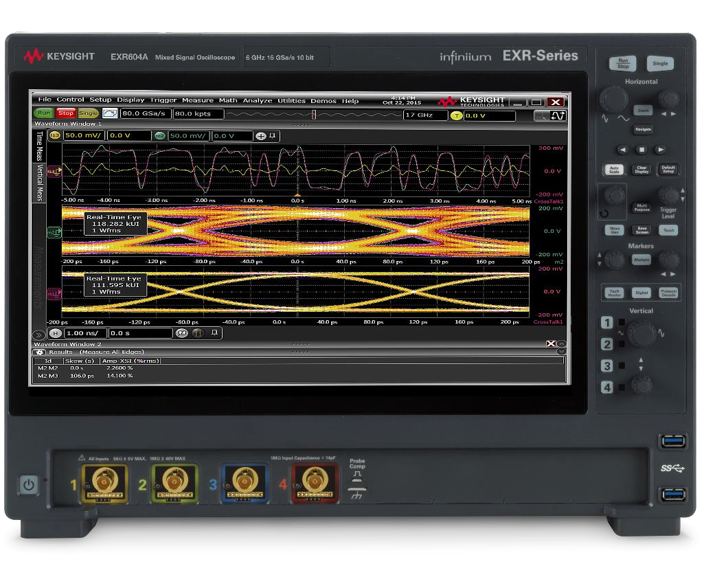Screen dimensions: 726x588
Task: Toggle the green m2 memory channel
Action: 160,136
